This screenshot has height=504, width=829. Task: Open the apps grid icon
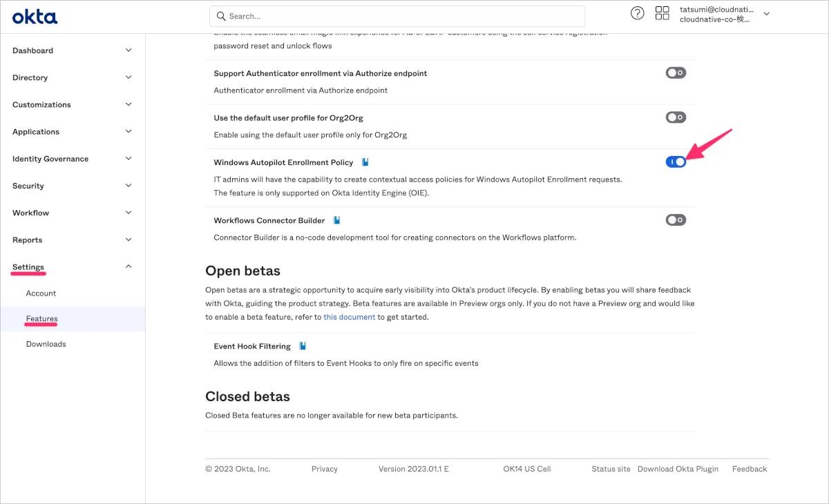point(663,13)
